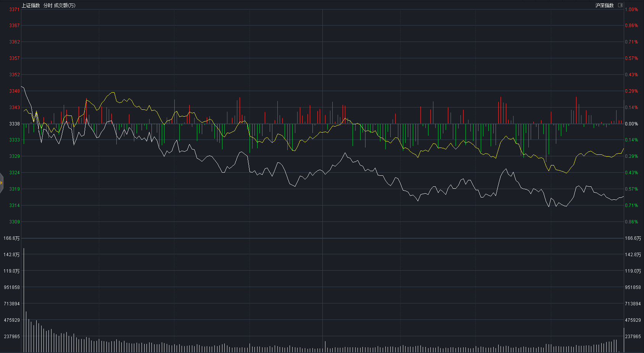Click the yellow average line's highest peak
The width and height of the screenshot is (644, 353).
[113, 92]
